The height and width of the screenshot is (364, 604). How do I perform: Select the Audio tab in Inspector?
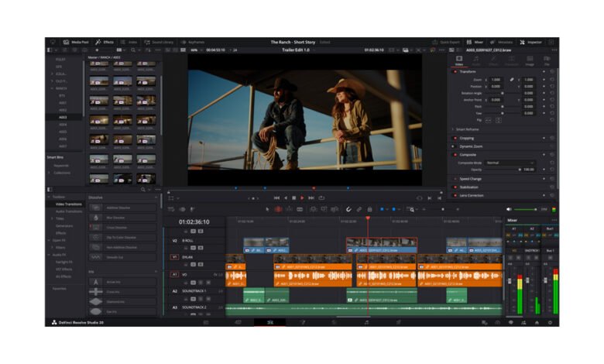476,60
